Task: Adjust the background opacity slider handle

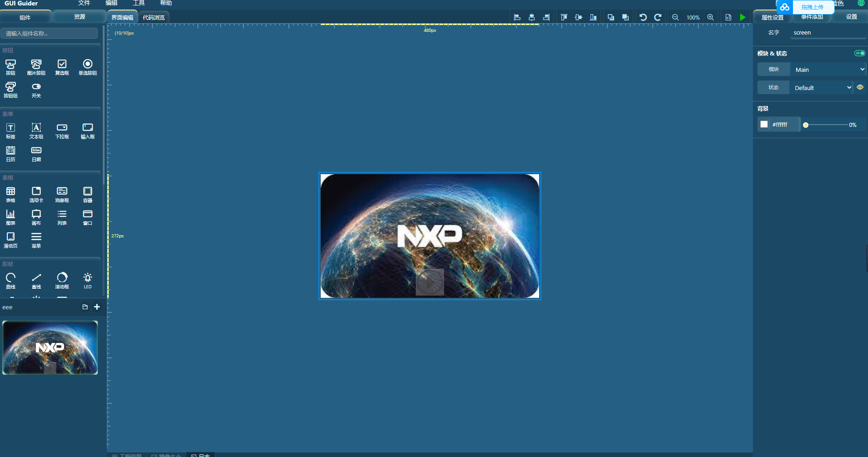Action: point(806,125)
